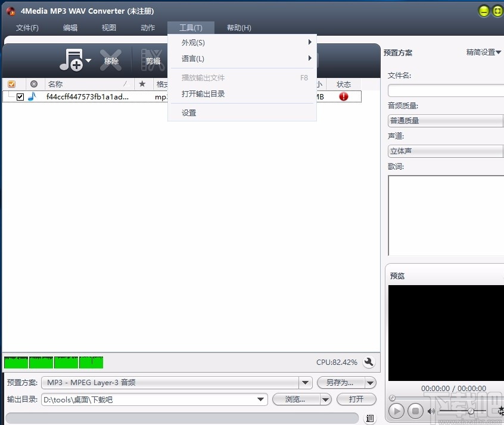Click the 移除 remove icon
This screenshot has height=425, width=504.
point(111,60)
